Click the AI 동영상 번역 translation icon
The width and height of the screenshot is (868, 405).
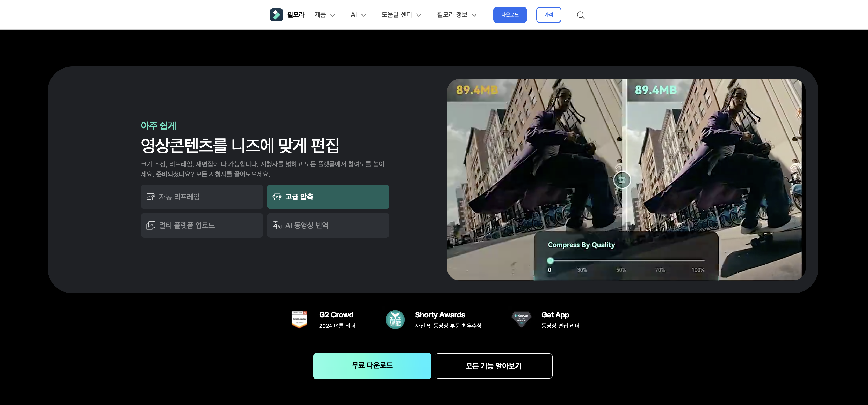[x=277, y=225]
